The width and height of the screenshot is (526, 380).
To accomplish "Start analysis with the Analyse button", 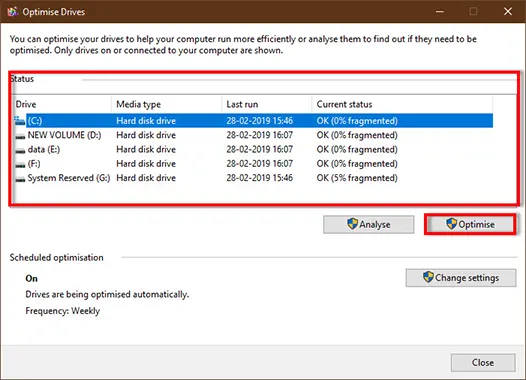I will 368,224.
